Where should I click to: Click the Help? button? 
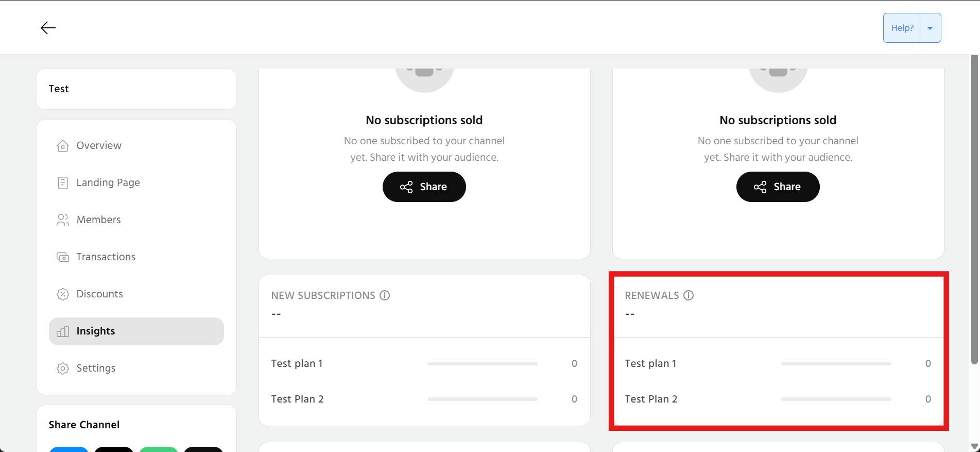pos(902,28)
